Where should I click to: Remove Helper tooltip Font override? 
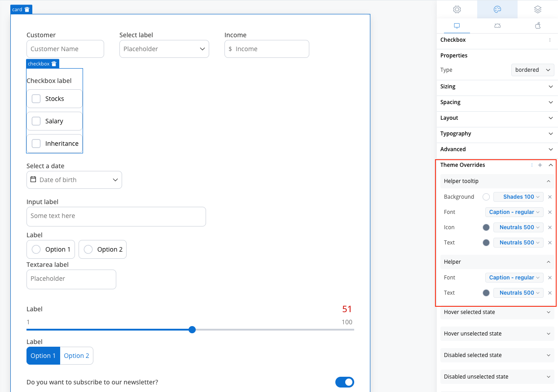click(550, 212)
